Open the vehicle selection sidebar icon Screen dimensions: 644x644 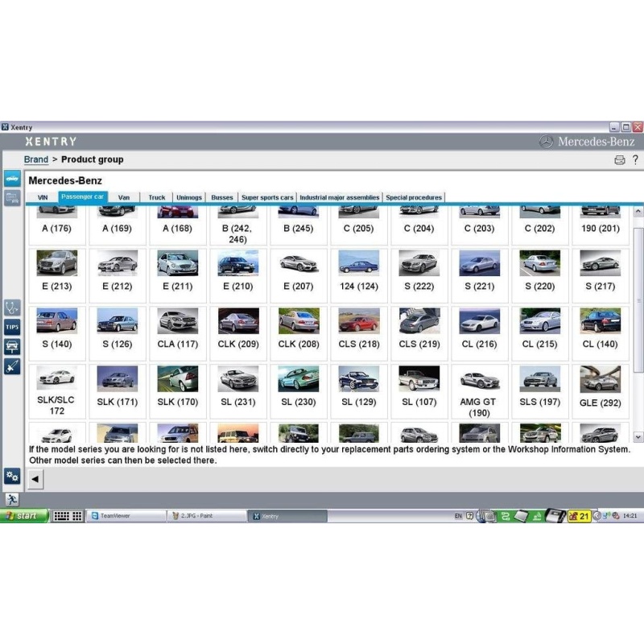12,179
